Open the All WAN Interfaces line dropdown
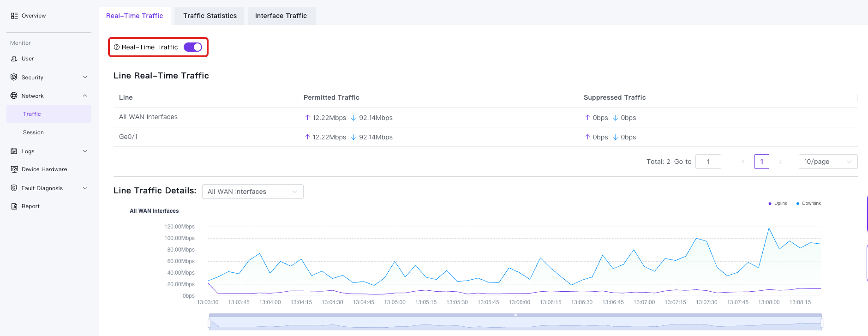Image resolution: width=868 pixels, height=336 pixels. coord(253,192)
